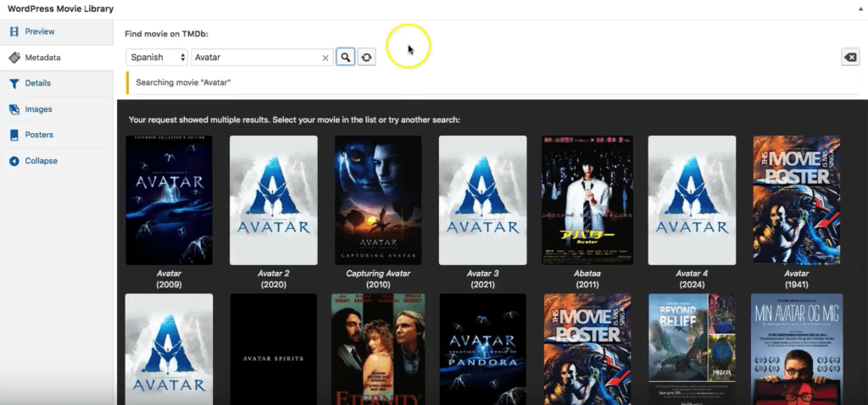Image resolution: width=868 pixels, height=405 pixels.
Task: Click the 'Abataa' title text
Action: [x=587, y=274]
